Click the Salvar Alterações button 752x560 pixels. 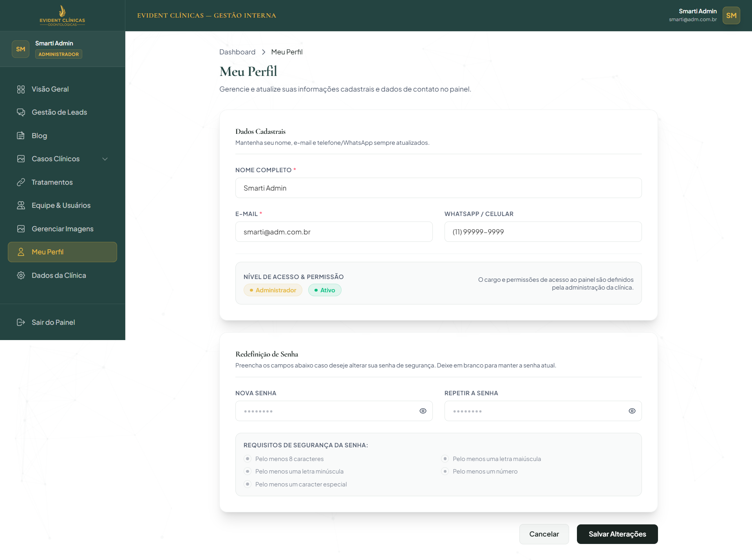pos(617,534)
